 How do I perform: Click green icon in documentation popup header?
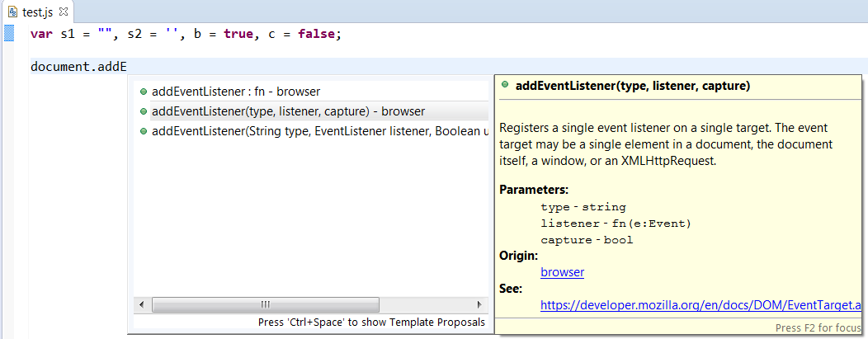point(505,86)
